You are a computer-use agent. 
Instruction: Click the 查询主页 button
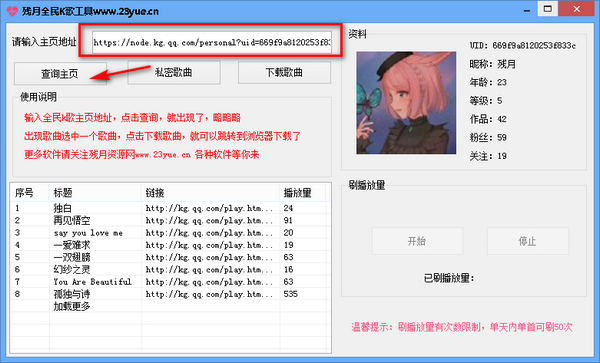click(60, 73)
